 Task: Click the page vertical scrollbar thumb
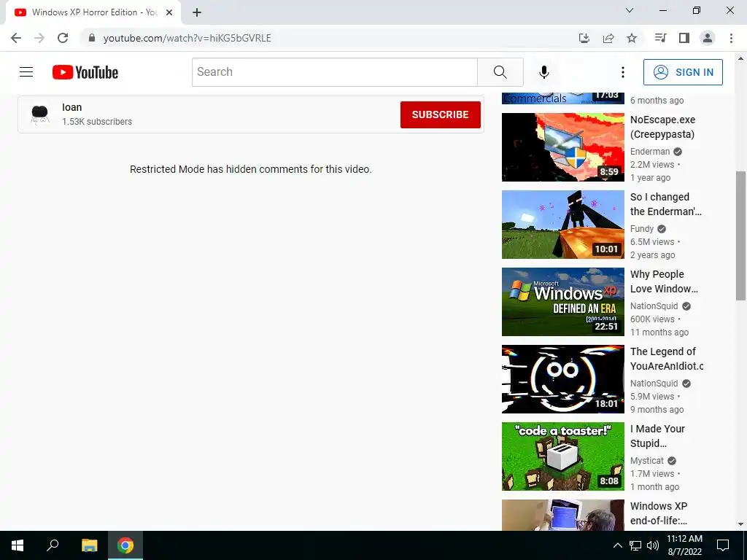(740, 236)
